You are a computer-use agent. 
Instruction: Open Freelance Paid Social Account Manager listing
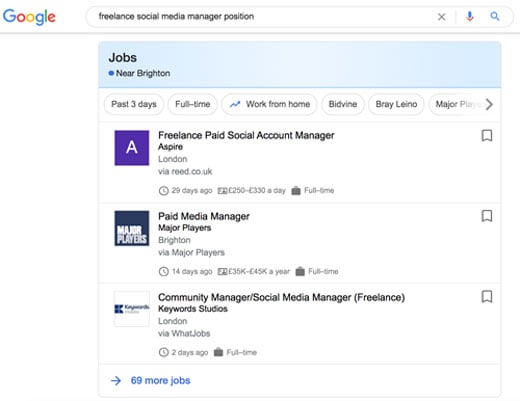pyautogui.click(x=246, y=135)
